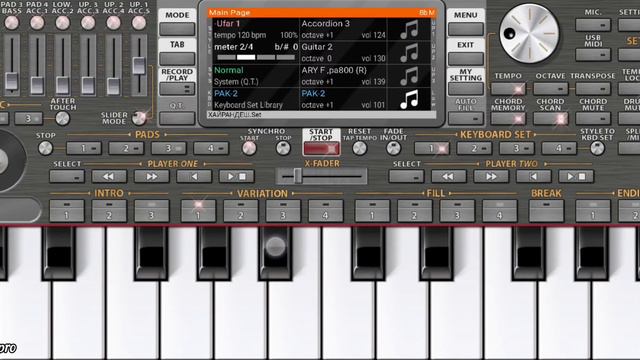Tap the LOW. ACC.2 knob
This screenshot has width=640, height=360.
pyautogui.click(x=62, y=23)
